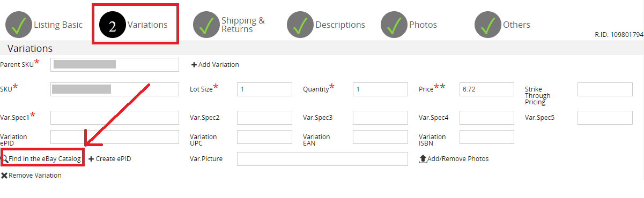Switch to the Descriptions tab
The image size is (644, 198).
point(340,25)
